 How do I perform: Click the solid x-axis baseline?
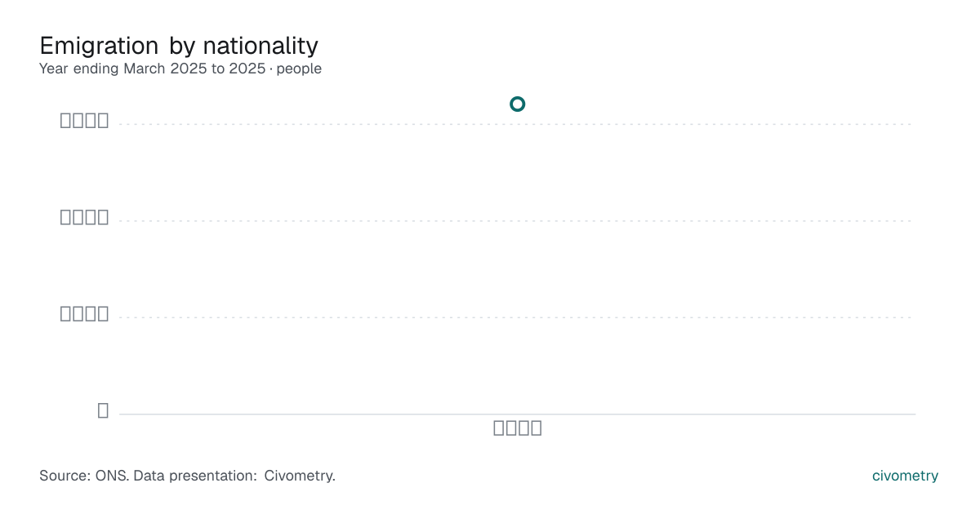(517, 414)
